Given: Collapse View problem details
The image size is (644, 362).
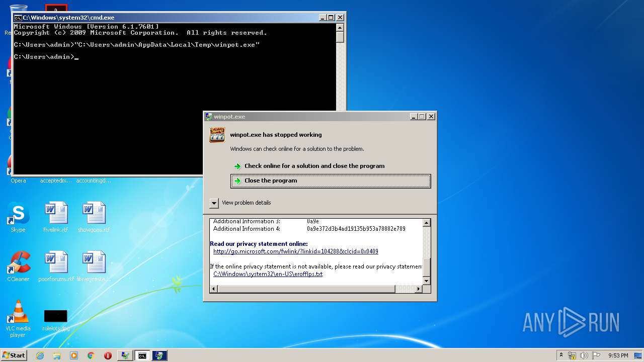Looking at the screenshot, I should pos(214,203).
